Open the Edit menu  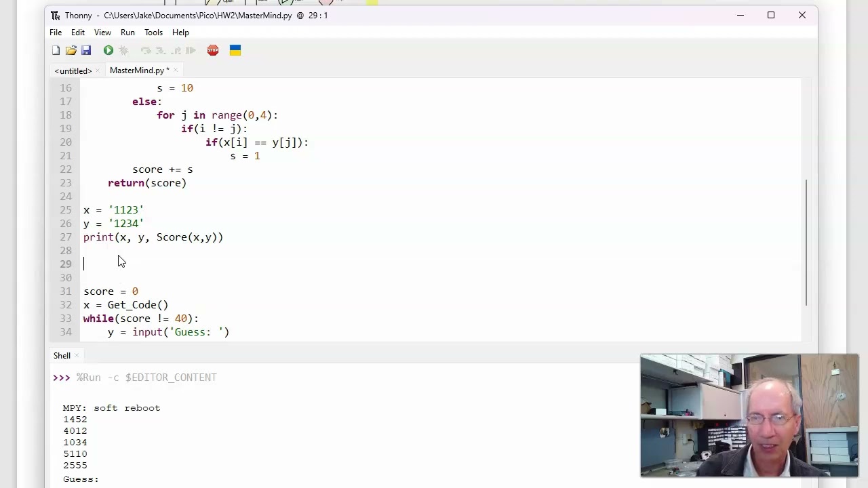(x=78, y=33)
